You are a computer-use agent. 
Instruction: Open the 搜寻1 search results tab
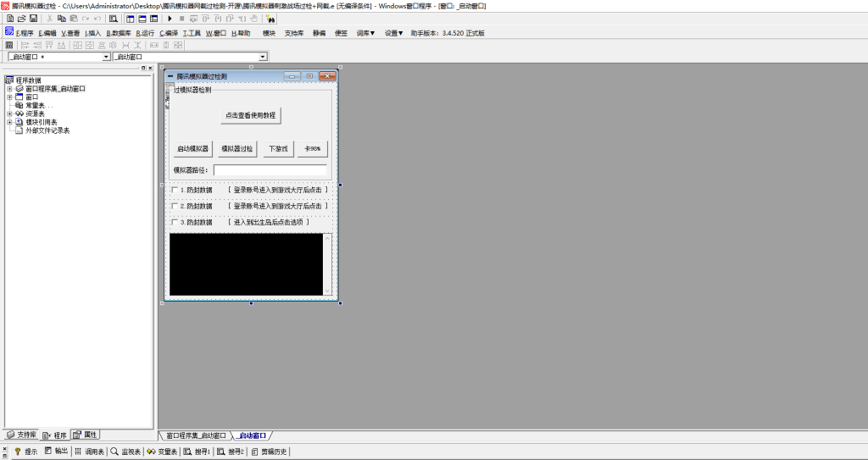pyautogui.click(x=197, y=452)
